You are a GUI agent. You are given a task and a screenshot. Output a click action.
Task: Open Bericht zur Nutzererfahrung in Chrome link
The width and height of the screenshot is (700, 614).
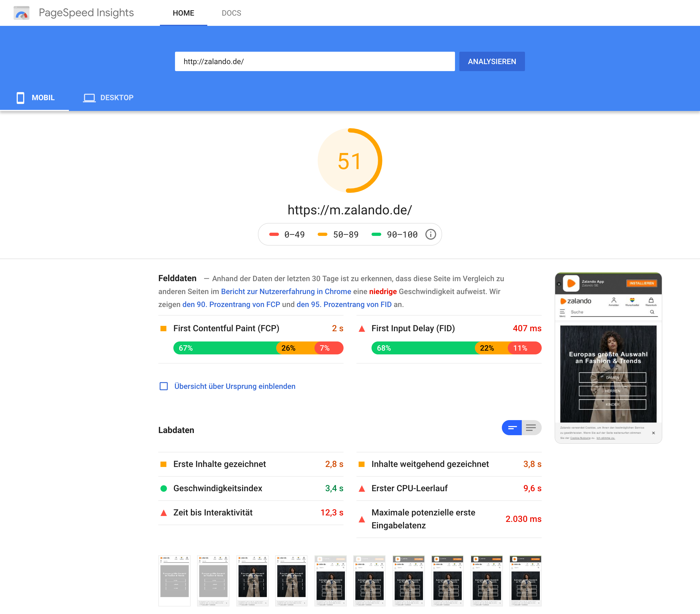point(286,292)
